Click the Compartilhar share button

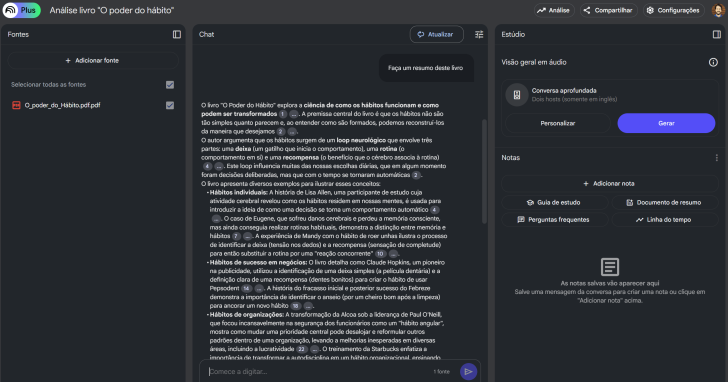[609, 10]
